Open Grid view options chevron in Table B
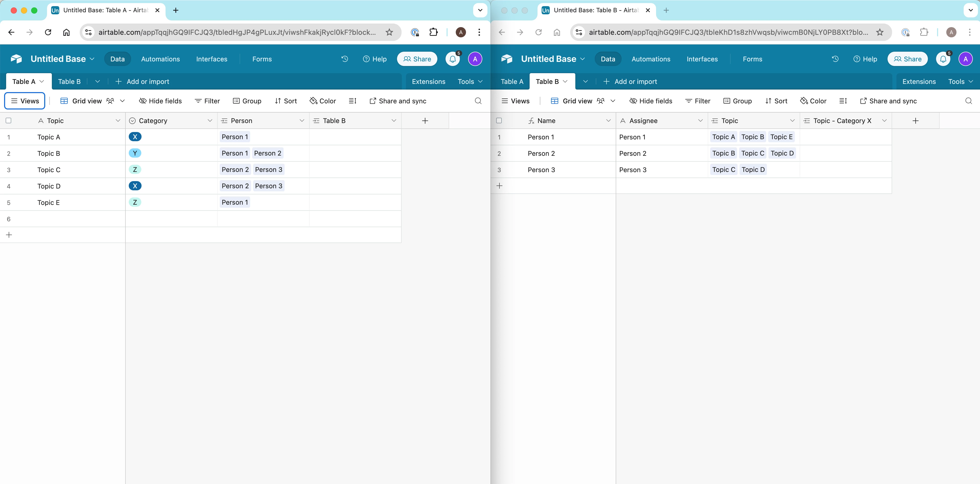This screenshot has height=484, width=980. pos(613,101)
